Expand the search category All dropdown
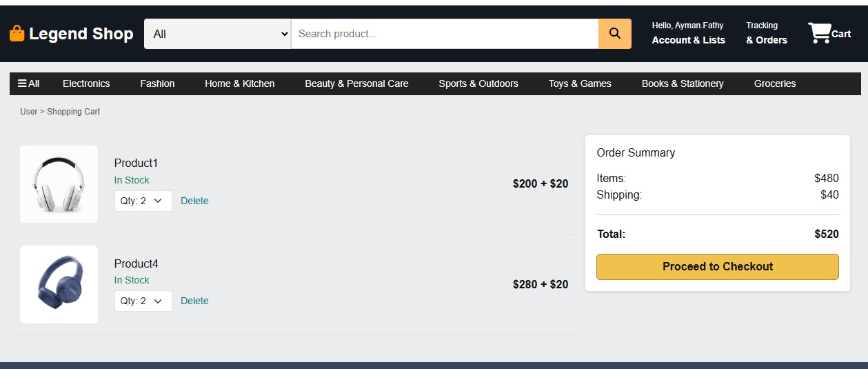 coord(217,34)
